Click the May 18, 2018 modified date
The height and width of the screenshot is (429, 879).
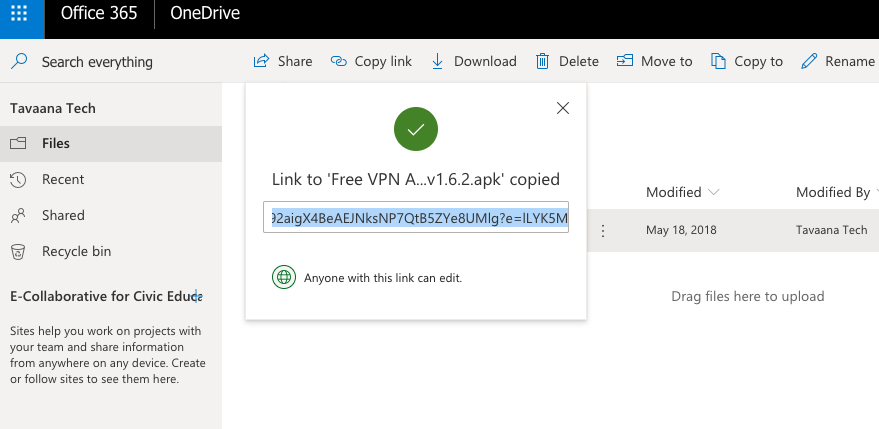(x=681, y=230)
